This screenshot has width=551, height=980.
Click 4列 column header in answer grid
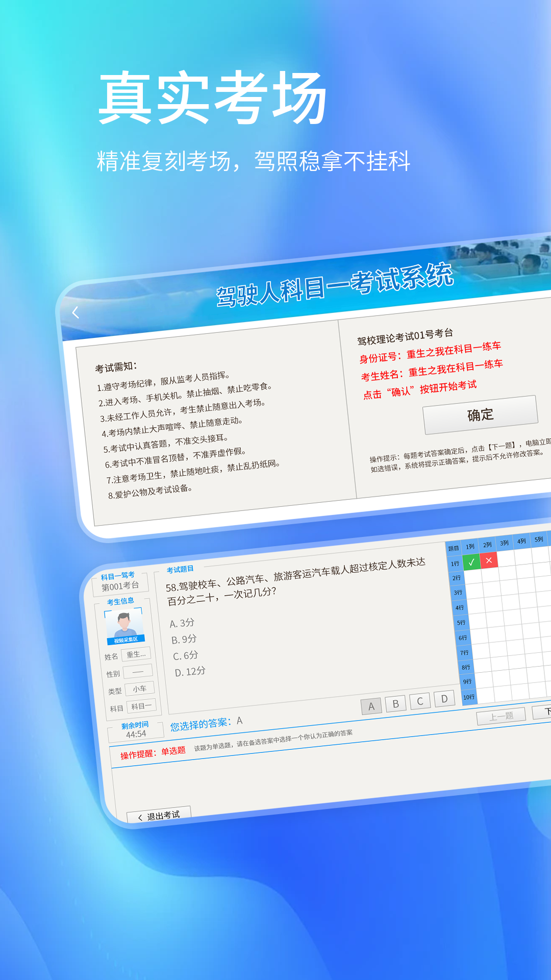tap(521, 541)
